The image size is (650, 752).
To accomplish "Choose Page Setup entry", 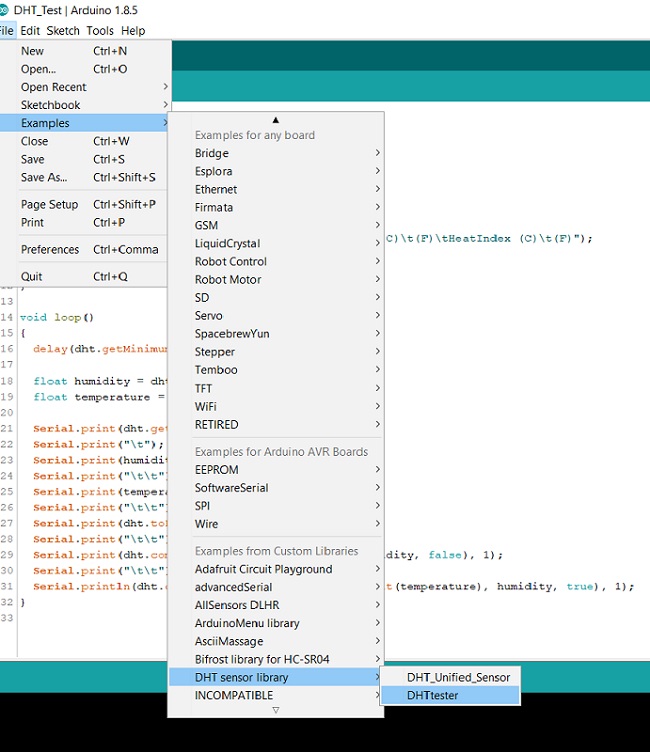I will coord(84,204).
